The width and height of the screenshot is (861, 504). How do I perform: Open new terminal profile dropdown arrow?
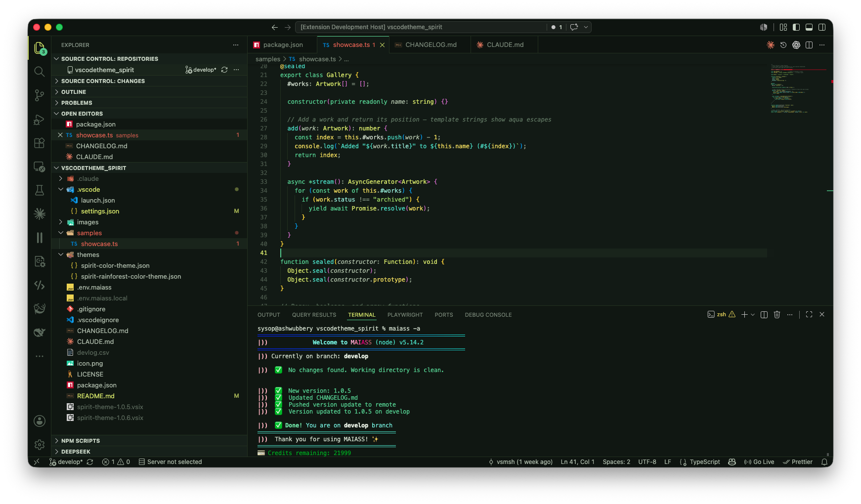(753, 315)
